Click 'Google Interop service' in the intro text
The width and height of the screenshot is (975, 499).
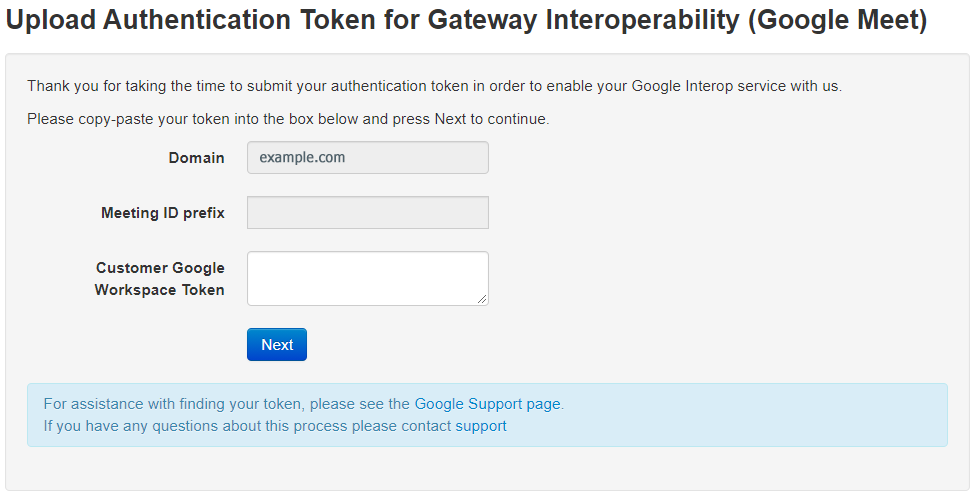[706, 86]
